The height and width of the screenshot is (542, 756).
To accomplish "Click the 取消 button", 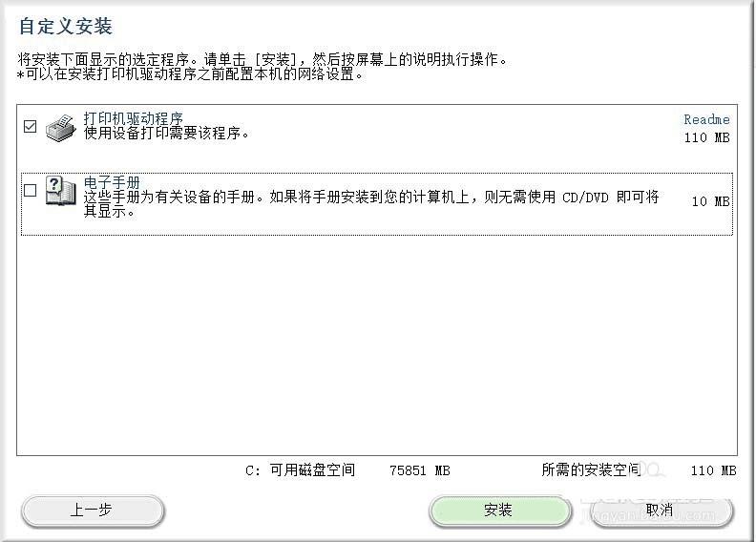I will coord(661,511).
